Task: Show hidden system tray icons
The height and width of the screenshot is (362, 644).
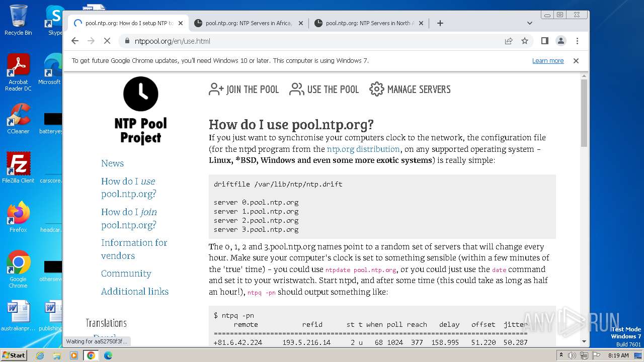Action: (x=561, y=355)
